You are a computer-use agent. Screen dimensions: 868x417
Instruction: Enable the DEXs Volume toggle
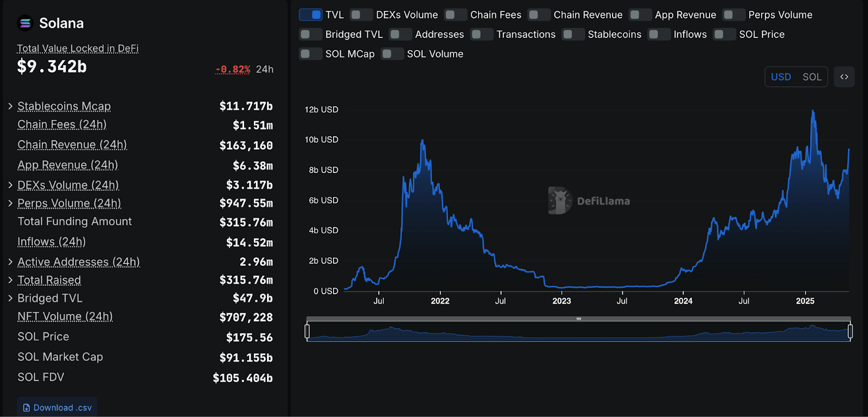pyautogui.click(x=361, y=15)
